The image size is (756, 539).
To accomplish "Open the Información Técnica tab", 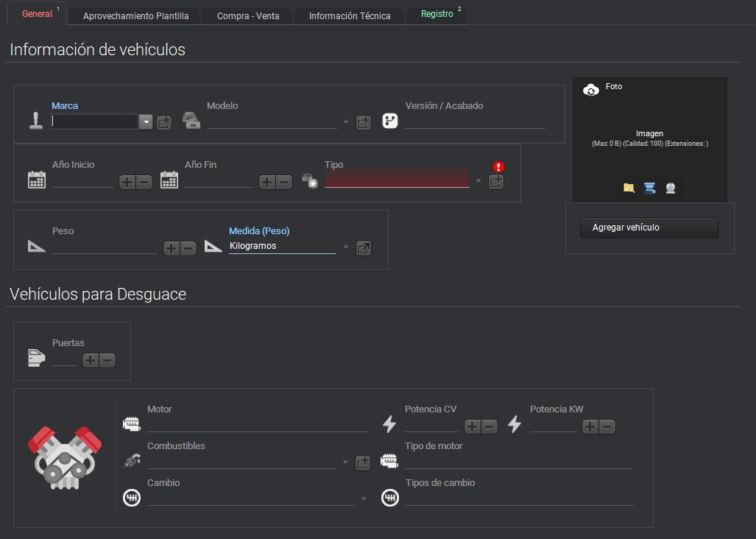I will pos(350,15).
